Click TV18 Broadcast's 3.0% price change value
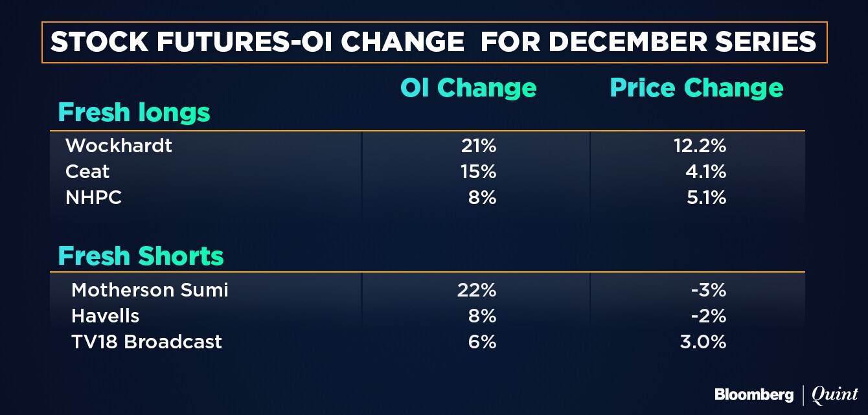 (703, 342)
